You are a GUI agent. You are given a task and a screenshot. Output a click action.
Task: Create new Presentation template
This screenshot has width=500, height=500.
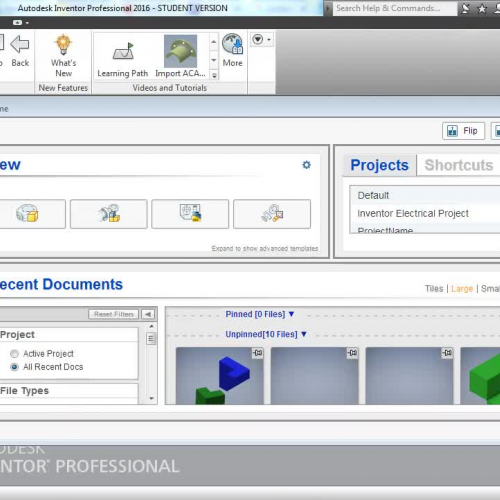272,214
